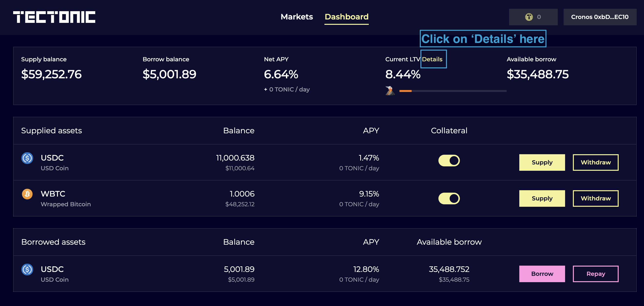The height and width of the screenshot is (306, 644).
Task: Open the Cronos 0xbD...EC10 wallet button
Action: coord(600,17)
